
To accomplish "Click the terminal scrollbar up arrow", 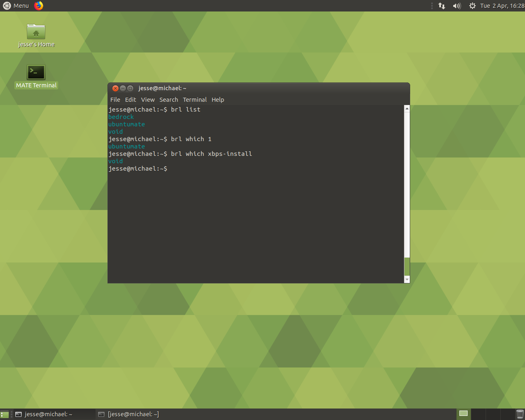I will point(407,109).
